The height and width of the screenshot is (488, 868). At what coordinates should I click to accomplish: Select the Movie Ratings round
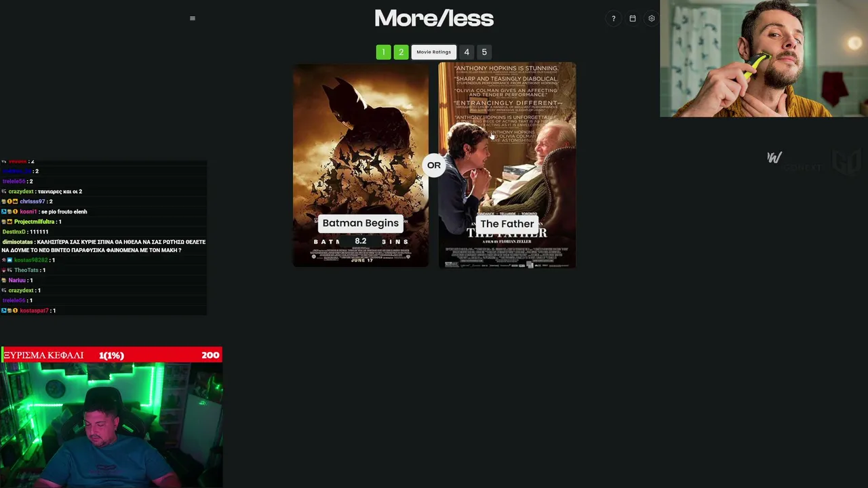pyautogui.click(x=434, y=52)
